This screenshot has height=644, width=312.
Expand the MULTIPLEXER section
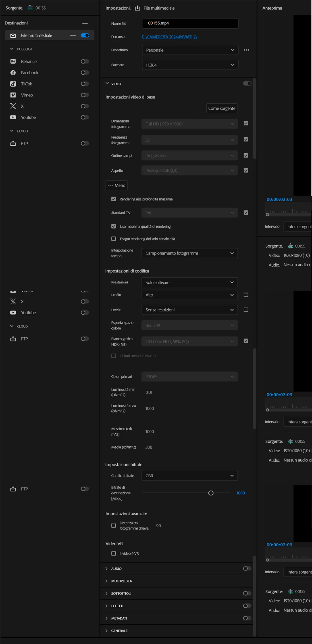pos(107,581)
